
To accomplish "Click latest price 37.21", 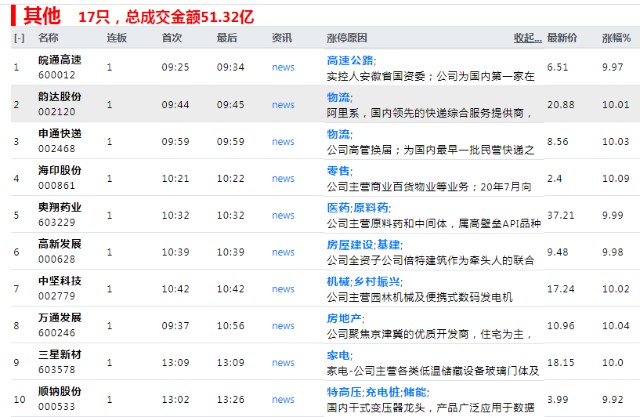I will tap(560, 215).
